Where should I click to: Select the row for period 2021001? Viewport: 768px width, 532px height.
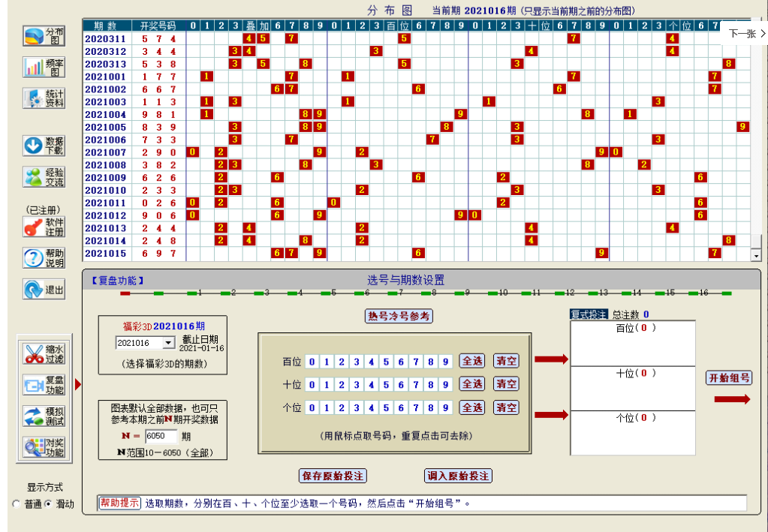(x=417, y=77)
